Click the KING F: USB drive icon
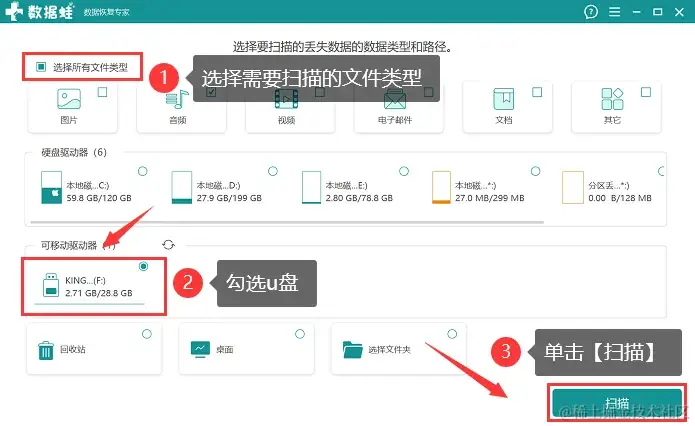 51,285
